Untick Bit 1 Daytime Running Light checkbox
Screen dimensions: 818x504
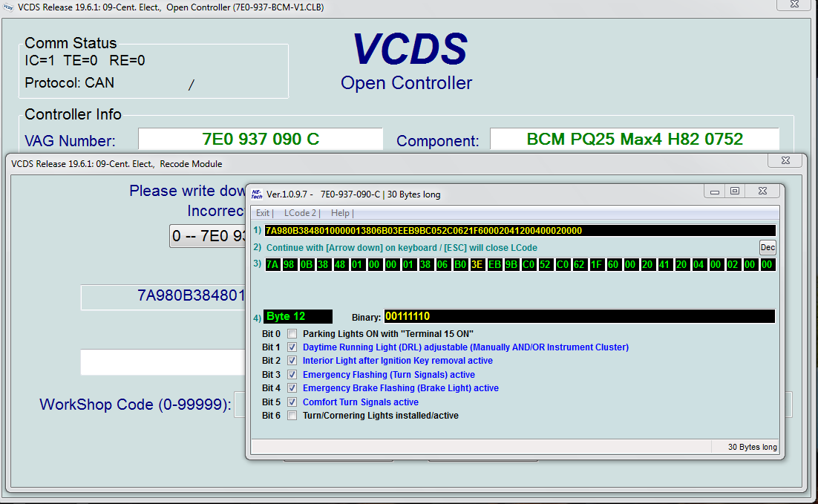tap(292, 347)
